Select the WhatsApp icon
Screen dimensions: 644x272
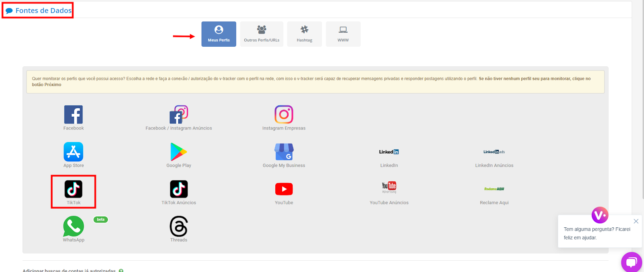point(74,227)
